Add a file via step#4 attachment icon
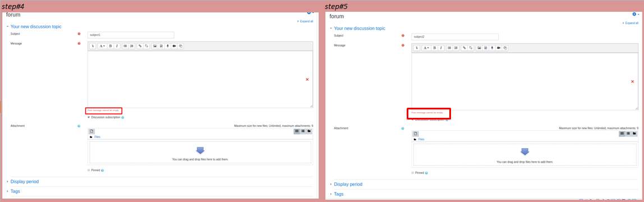Viewport: 644px width, 202px height. click(91, 131)
